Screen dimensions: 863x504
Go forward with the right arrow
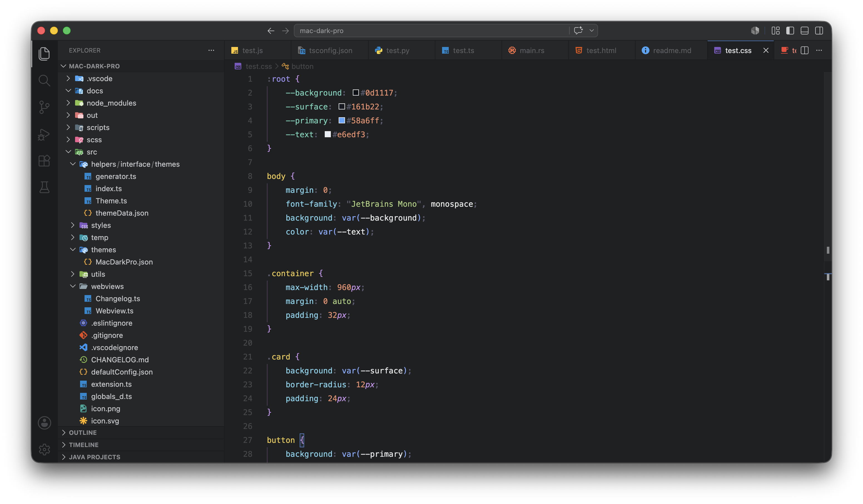285,31
